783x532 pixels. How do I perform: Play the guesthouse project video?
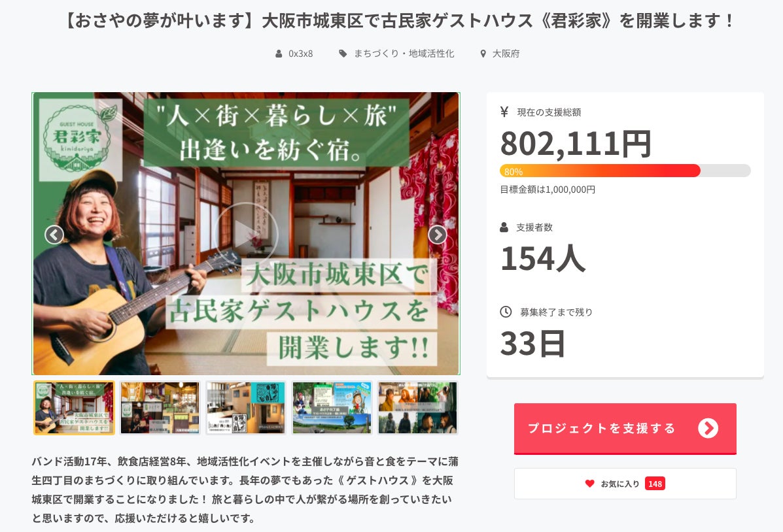point(246,234)
